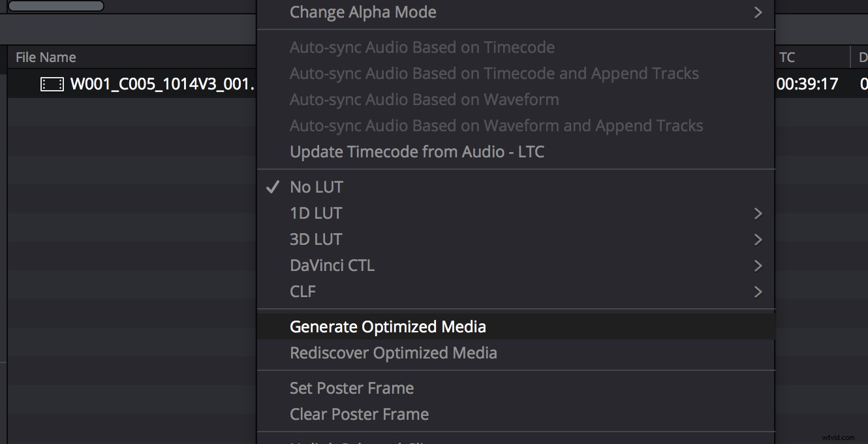Adjust the thumbnail size slider

pyautogui.click(x=55, y=5)
